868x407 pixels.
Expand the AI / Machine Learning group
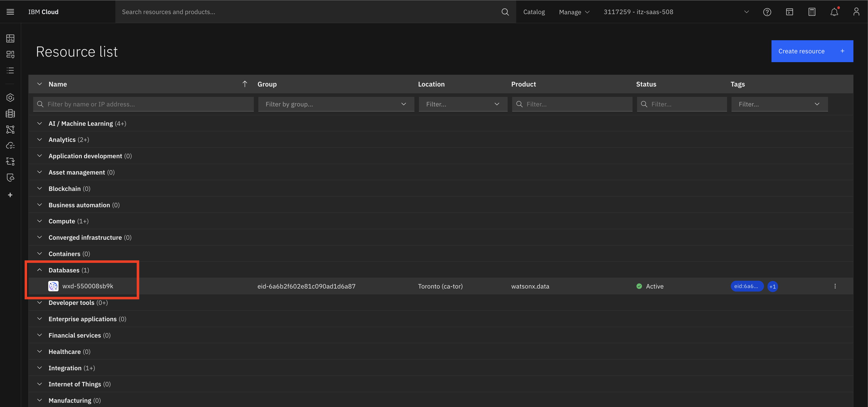39,124
